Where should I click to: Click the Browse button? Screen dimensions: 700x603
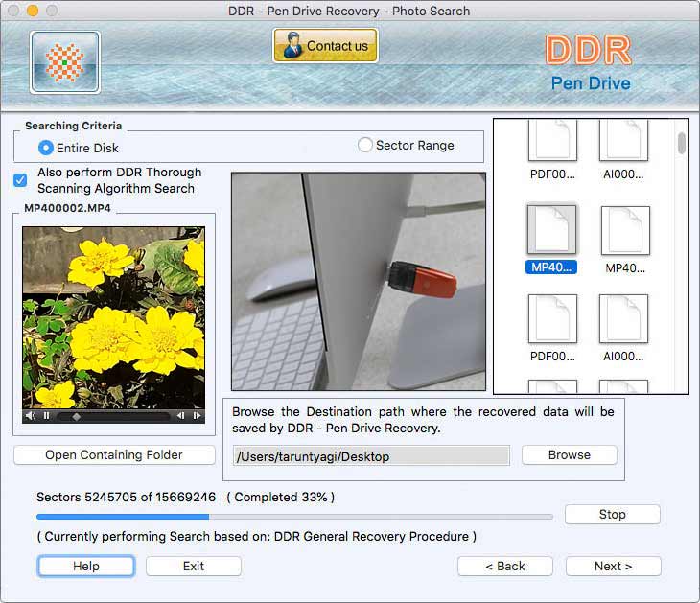tap(570, 454)
